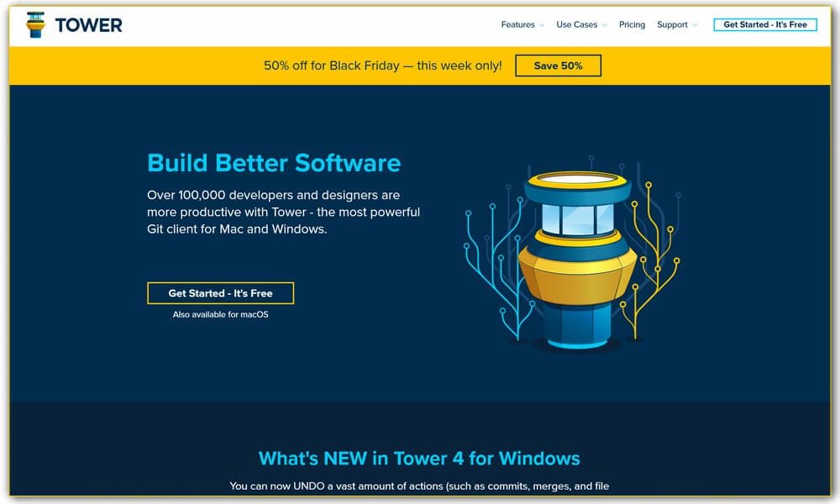Go to the Pricing page
The image size is (840, 504).
(632, 25)
